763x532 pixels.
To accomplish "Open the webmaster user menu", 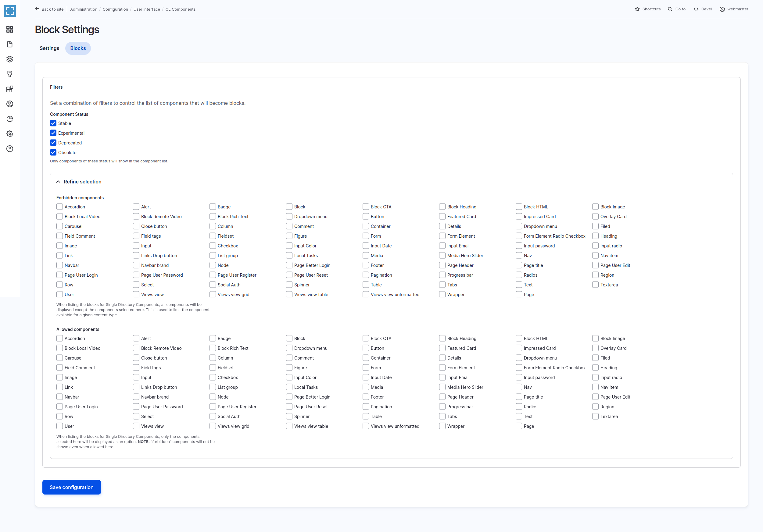I will click(734, 9).
